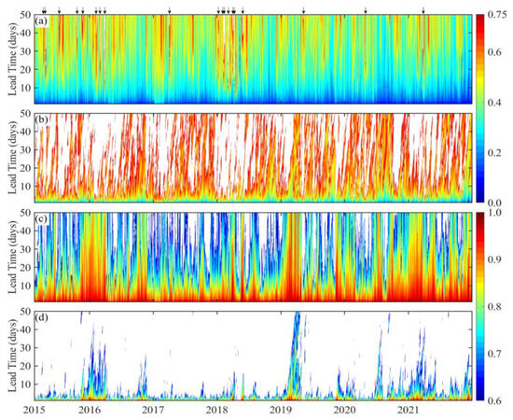The image size is (513, 420).
Task: Click the 2021 x-axis label
Action: 409,410
